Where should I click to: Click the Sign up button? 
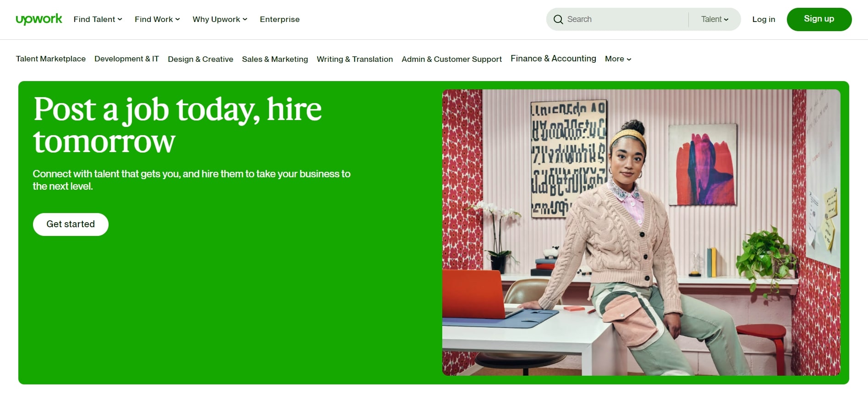819,19
